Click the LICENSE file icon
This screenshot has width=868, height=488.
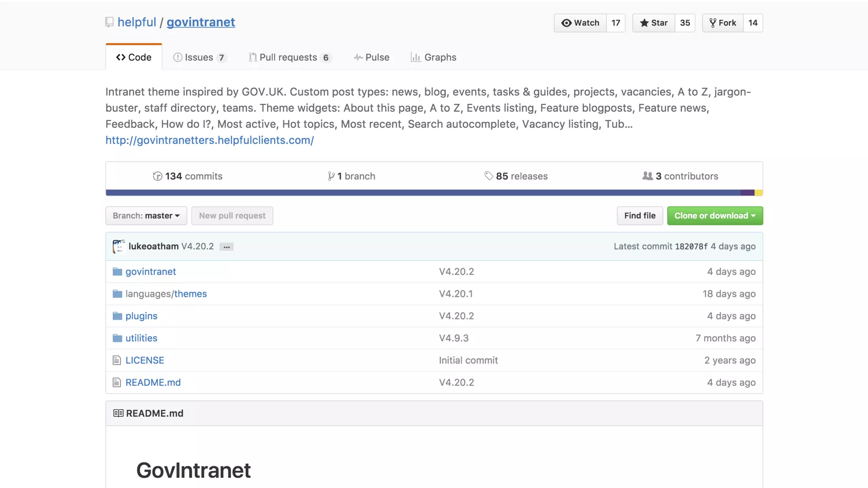tap(117, 360)
